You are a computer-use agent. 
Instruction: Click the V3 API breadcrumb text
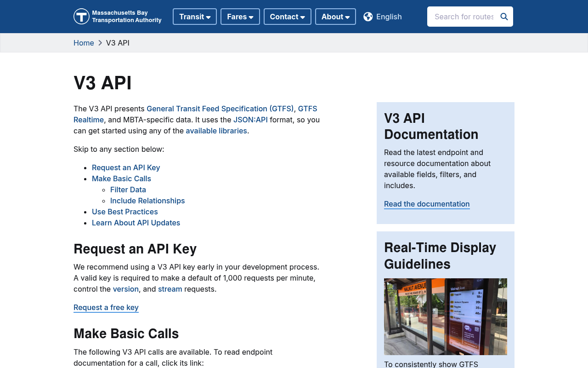point(118,43)
